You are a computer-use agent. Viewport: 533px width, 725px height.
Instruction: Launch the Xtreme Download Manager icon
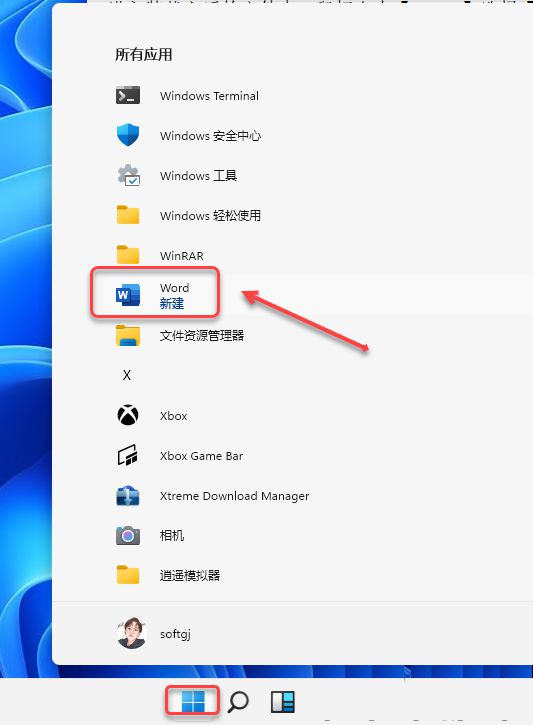128,496
